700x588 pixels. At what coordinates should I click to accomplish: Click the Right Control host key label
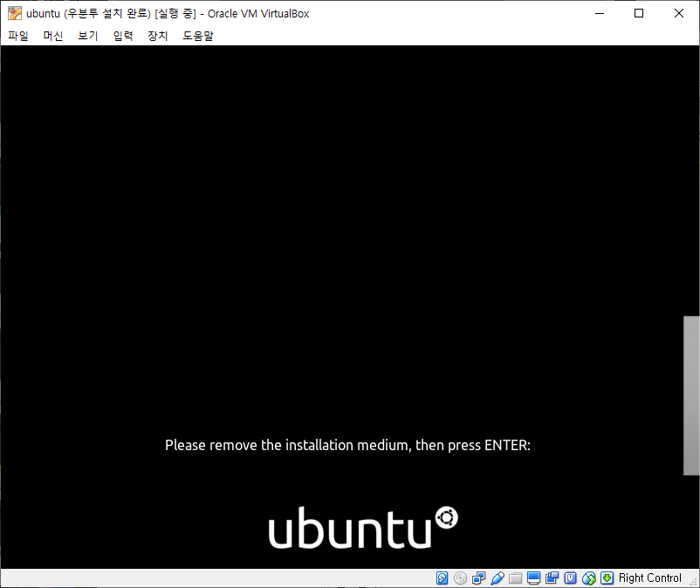click(x=650, y=578)
